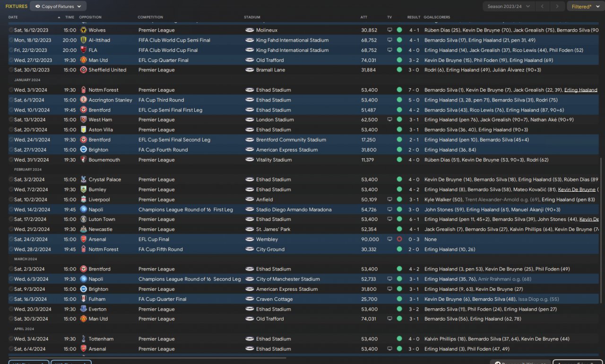Click the stadium icon beside Craven Cottage

point(250,299)
